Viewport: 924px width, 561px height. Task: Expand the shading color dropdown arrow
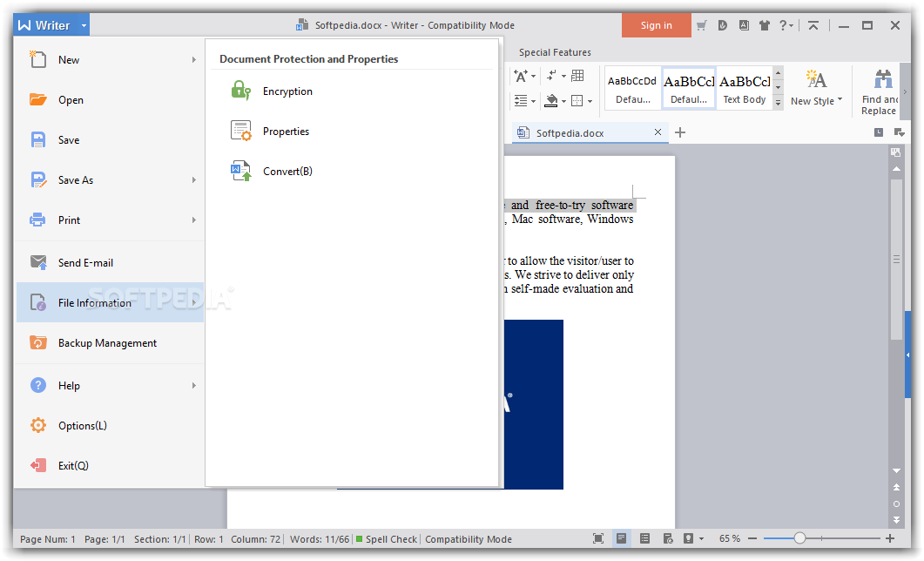[563, 101]
